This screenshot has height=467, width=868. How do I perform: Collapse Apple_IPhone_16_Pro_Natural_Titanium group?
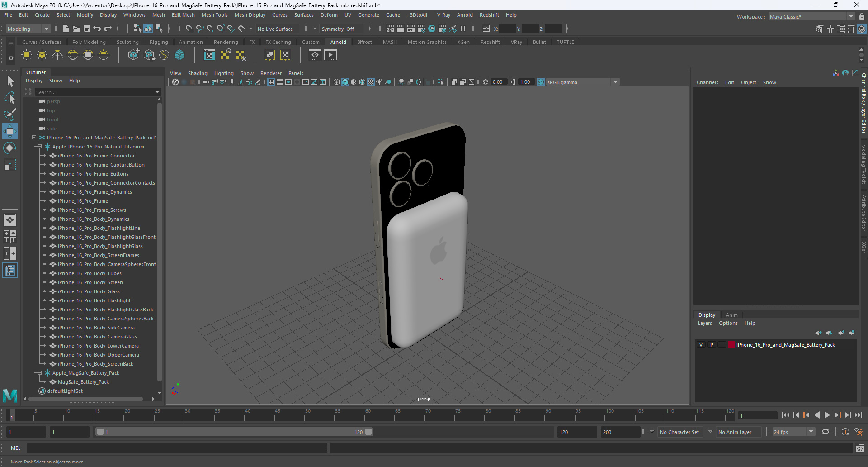[x=40, y=147]
